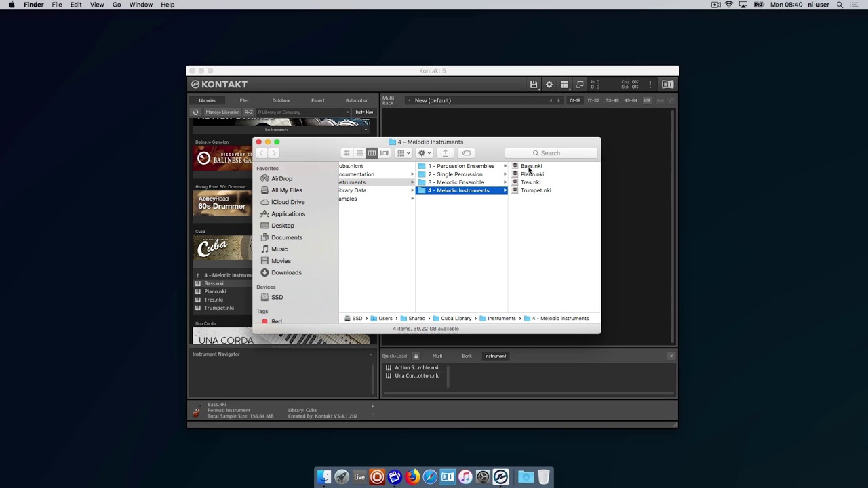868x488 pixels.
Task: Toggle the KSP button in Multi Rack
Action: point(647,100)
